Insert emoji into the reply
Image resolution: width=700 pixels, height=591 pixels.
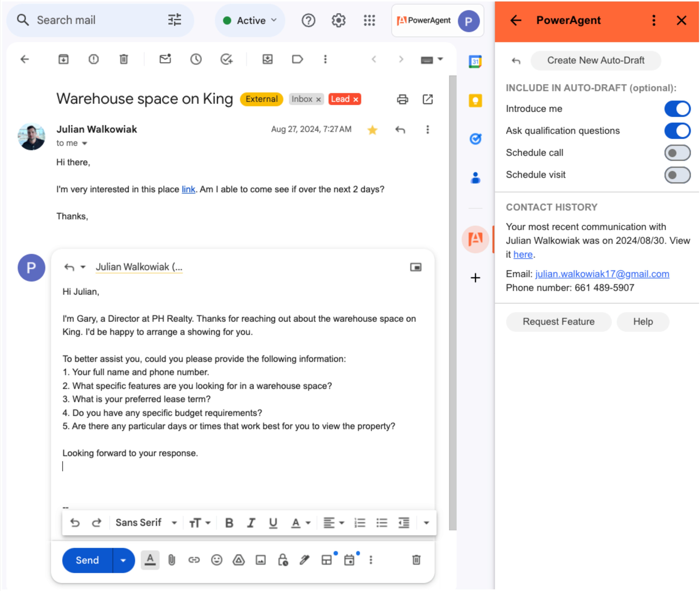216,560
